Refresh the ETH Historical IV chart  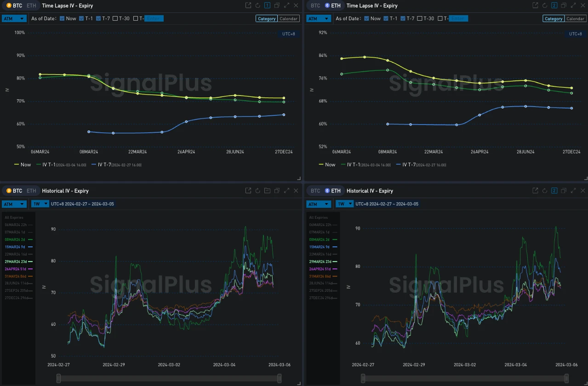[545, 191]
